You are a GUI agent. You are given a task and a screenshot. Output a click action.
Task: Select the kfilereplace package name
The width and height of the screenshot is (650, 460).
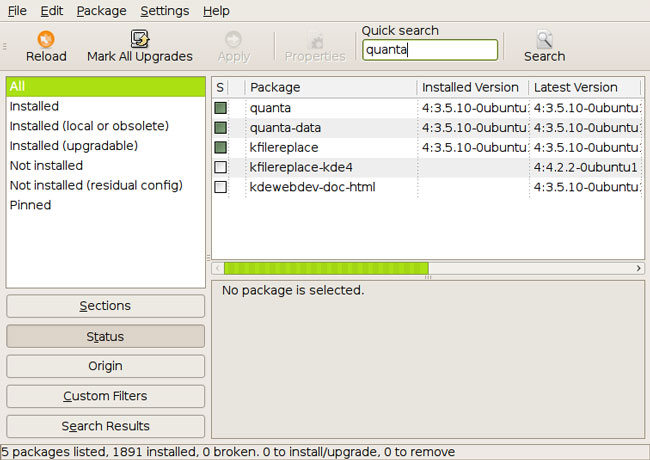tap(284, 148)
